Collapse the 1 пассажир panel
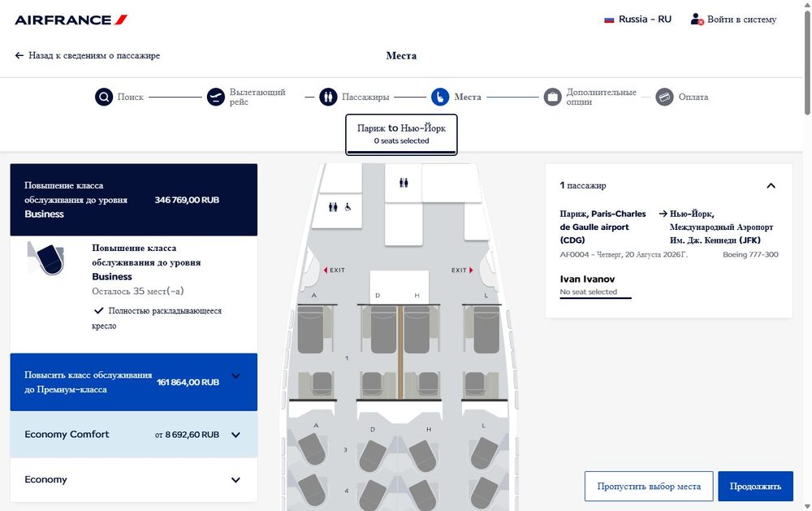 (771, 185)
